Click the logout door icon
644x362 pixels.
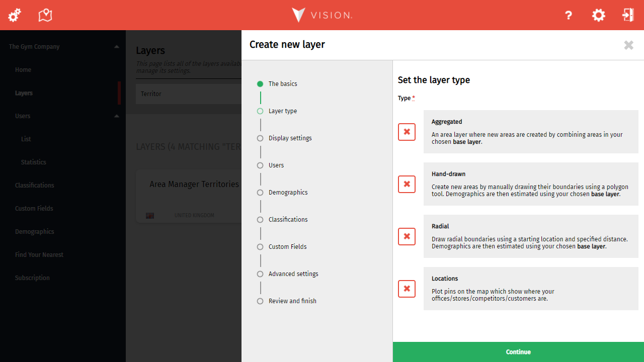click(628, 15)
